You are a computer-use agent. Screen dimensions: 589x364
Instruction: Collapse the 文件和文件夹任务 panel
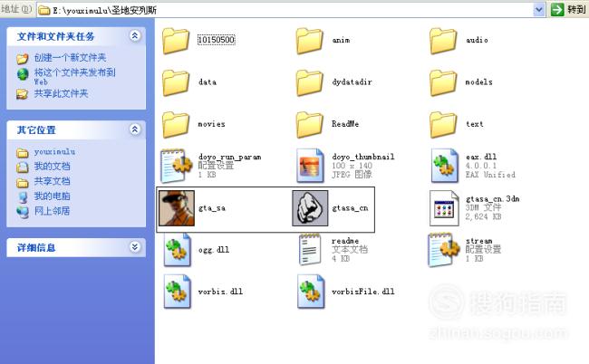point(135,36)
